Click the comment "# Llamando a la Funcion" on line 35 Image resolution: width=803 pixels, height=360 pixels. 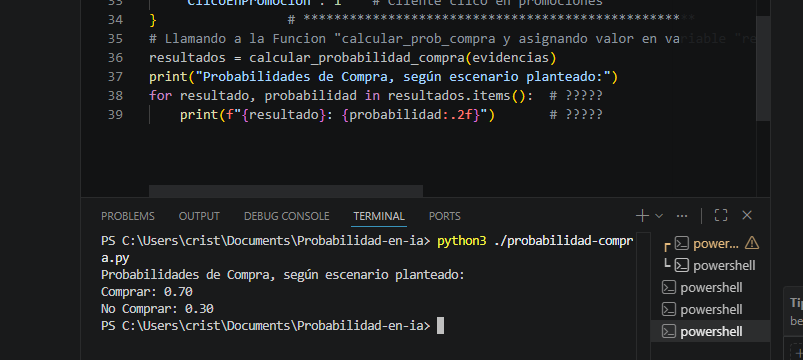237,39
